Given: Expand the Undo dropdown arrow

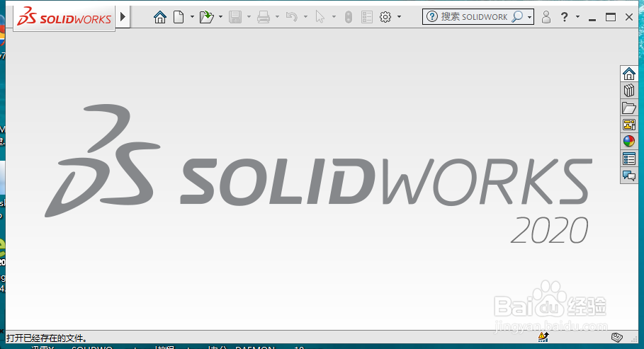Looking at the screenshot, I should (305, 17).
